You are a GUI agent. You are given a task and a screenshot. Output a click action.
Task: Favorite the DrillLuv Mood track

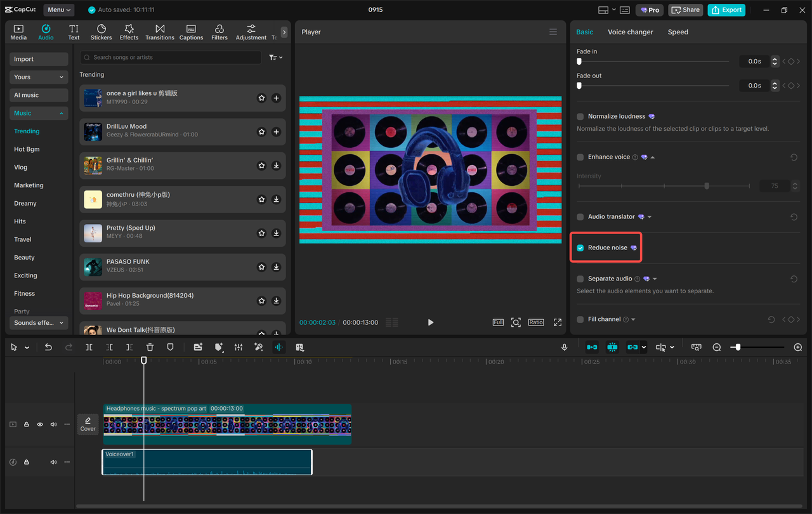tap(261, 132)
